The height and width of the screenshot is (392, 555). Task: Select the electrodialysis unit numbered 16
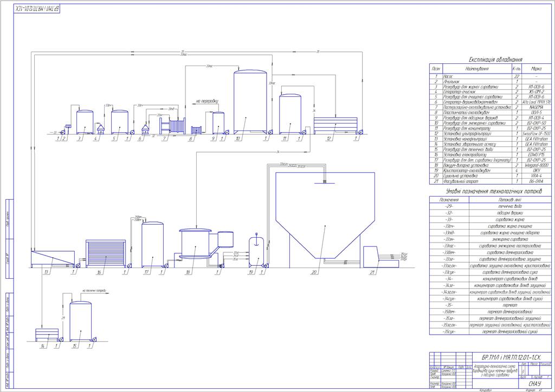point(106,253)
